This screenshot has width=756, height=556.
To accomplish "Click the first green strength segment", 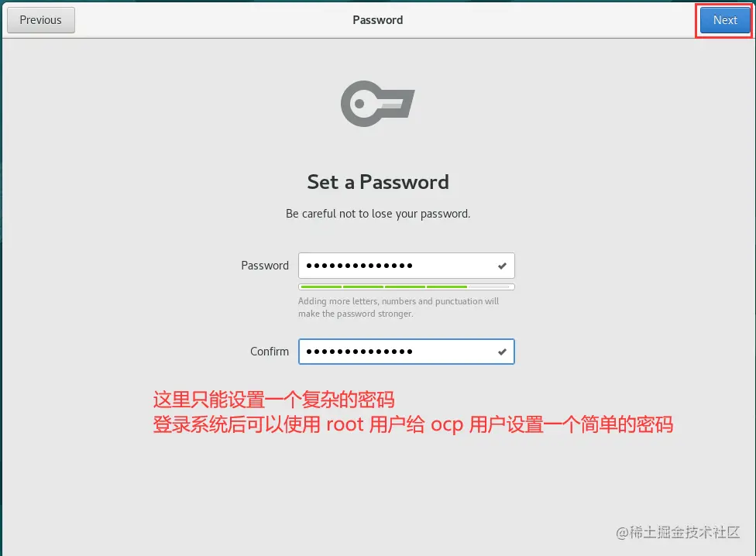I will pos(321,287).
